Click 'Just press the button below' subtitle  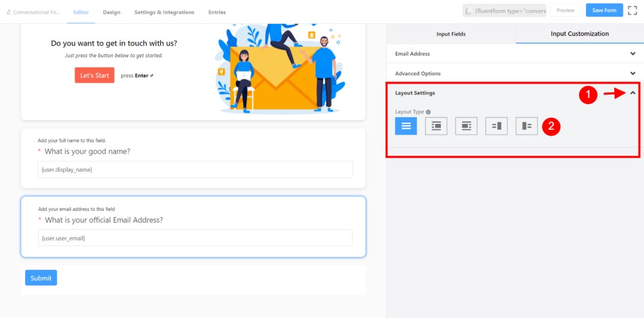(114, 55)
